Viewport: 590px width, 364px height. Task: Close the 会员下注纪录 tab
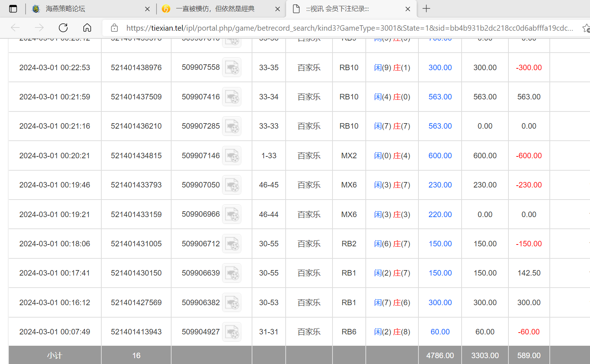[x=408, y=9]
